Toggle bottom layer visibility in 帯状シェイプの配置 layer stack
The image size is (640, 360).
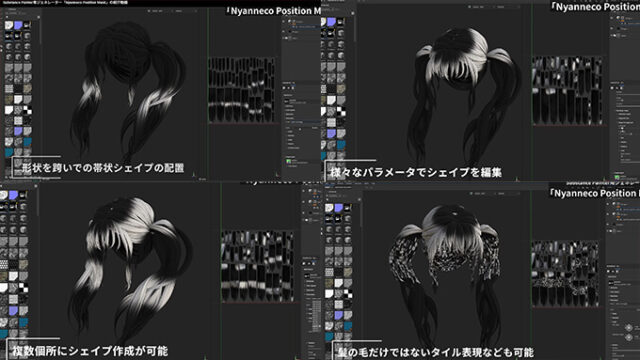coord(283,38)
